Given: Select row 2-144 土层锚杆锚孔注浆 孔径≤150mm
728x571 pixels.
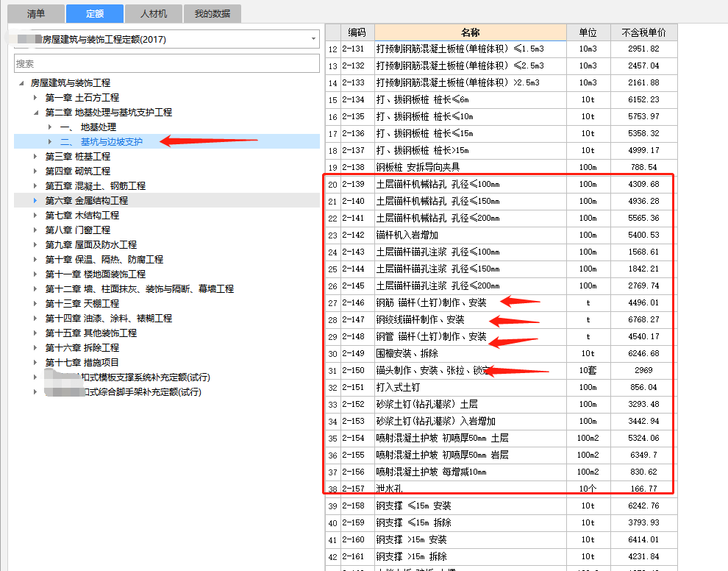Looking at the screenshot, I should click(x=502, y=269).
